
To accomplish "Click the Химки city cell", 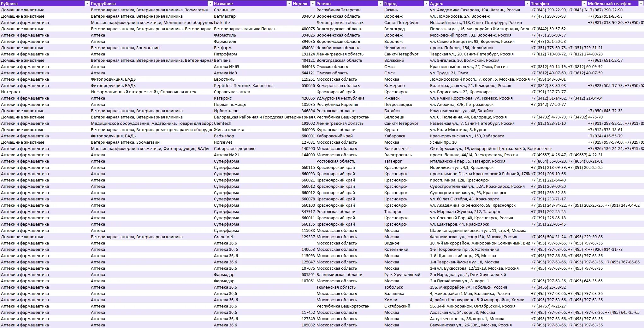I will click(406, 300).
